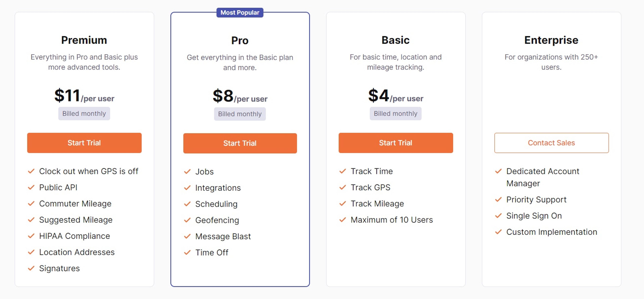The height and width of the screenshot is (299, 644).
Task: Select the Most Popular badge on Pro plan
Action: 240,12
